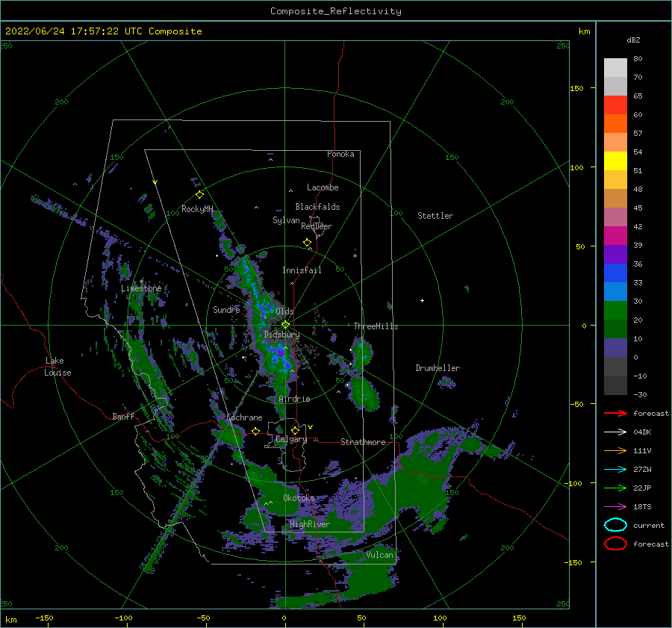
Task: Click the Vulcan label
Action: (380, 555)
